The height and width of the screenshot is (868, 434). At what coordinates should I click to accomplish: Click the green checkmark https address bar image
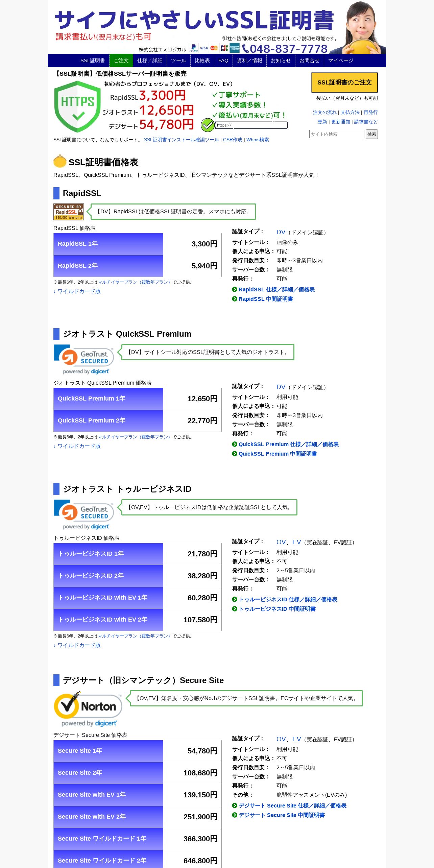click(x=244, y=125)
